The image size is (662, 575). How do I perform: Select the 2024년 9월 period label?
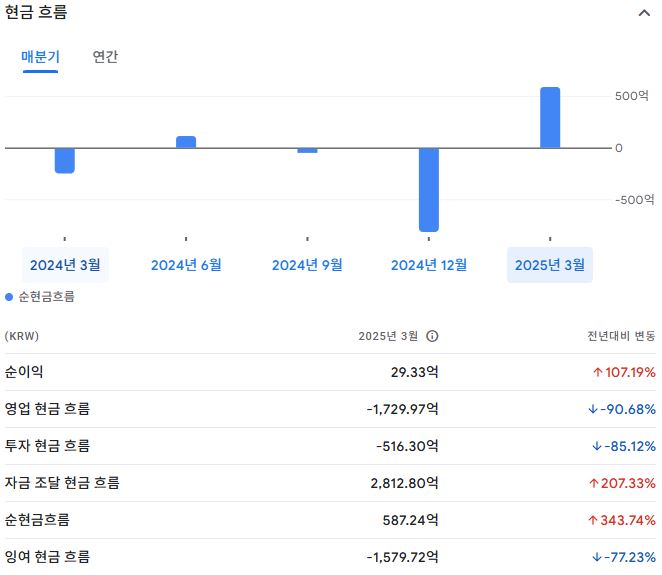point(307,265)
